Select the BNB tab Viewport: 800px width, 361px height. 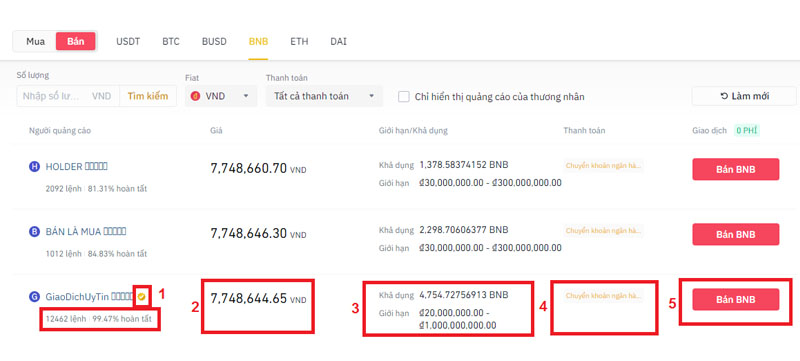259,42
